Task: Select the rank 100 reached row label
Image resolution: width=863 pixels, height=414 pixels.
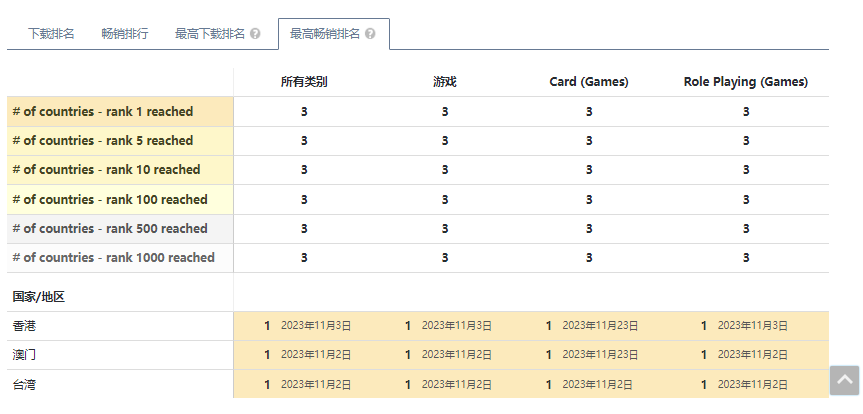Action: (x=110, y=200)
